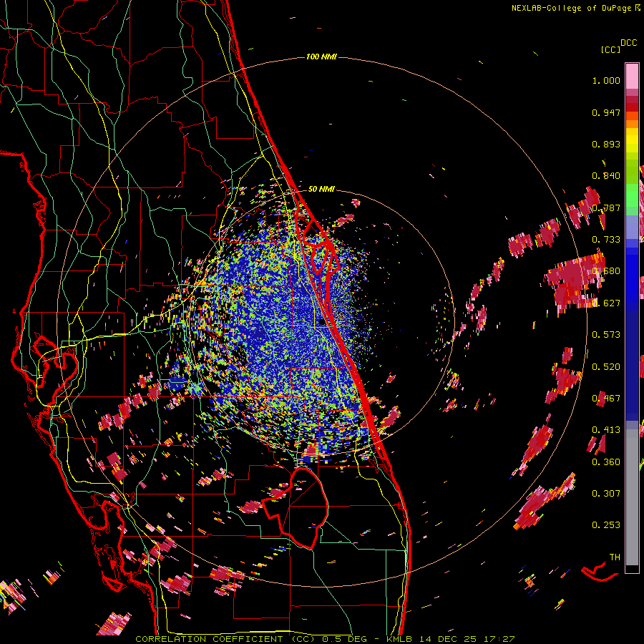Screen dimensions: 644x644
Task: Click the 0.413 legend value
Action: (606, 429)
